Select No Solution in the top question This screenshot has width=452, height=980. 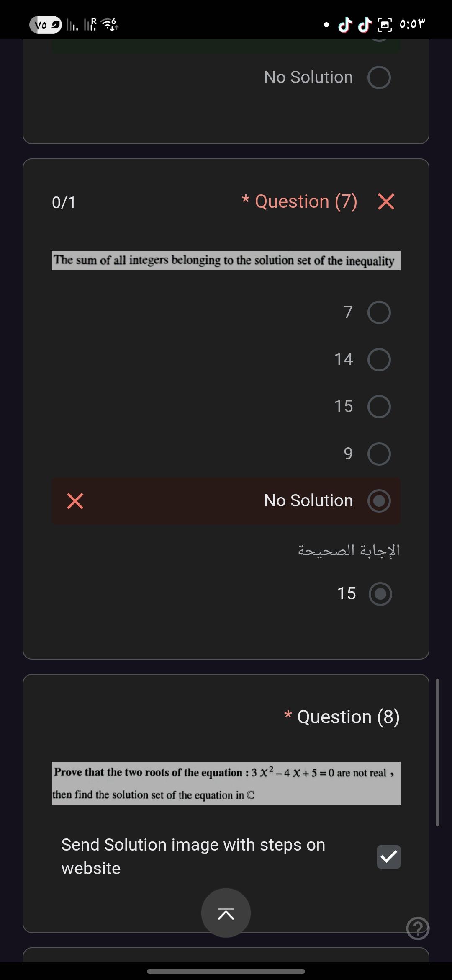(379, 77)
